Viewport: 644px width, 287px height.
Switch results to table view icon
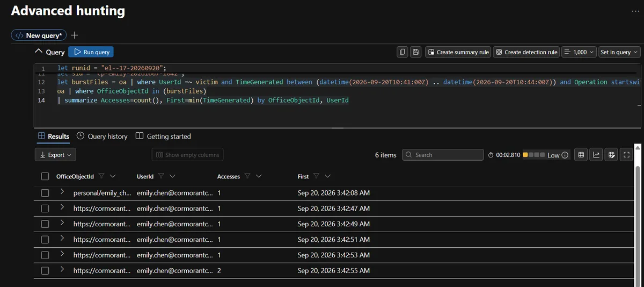pos(580,155)
